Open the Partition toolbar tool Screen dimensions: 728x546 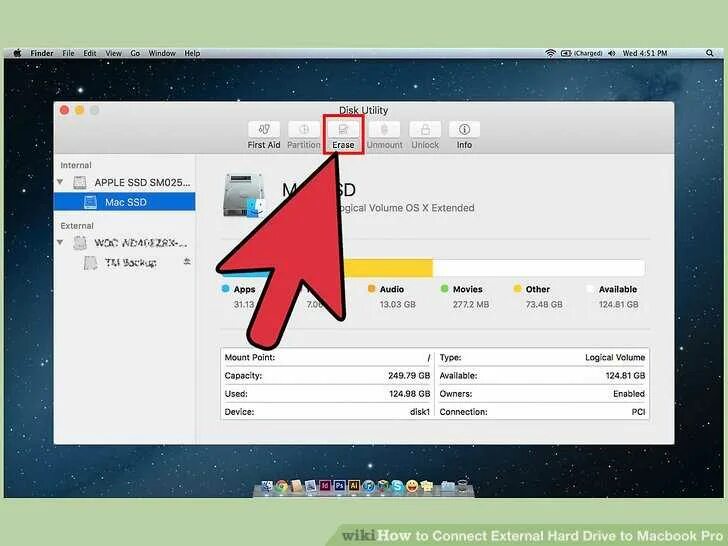pyautogui.click(x=304, y=135)
